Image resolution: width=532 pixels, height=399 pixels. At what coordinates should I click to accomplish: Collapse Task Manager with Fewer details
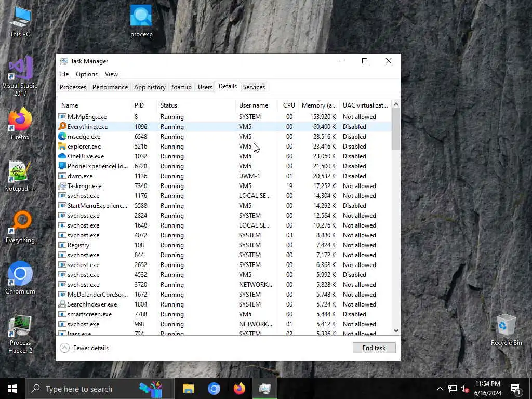pyautogui.click(x=84, y=348)
